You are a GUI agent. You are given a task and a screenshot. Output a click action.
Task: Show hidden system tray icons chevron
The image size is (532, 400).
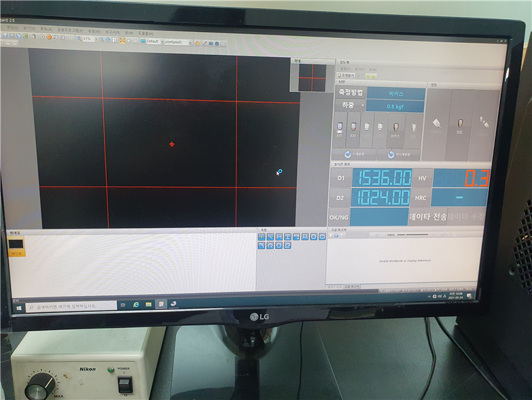pyautogui.click(x=429, y=297)
